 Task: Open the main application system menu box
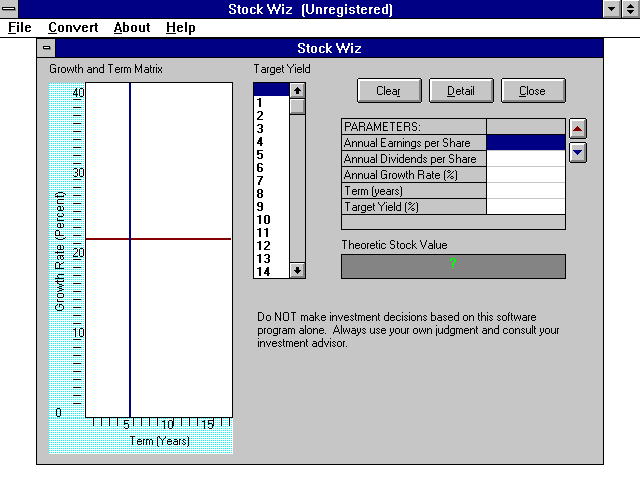[x=9, y=9]
